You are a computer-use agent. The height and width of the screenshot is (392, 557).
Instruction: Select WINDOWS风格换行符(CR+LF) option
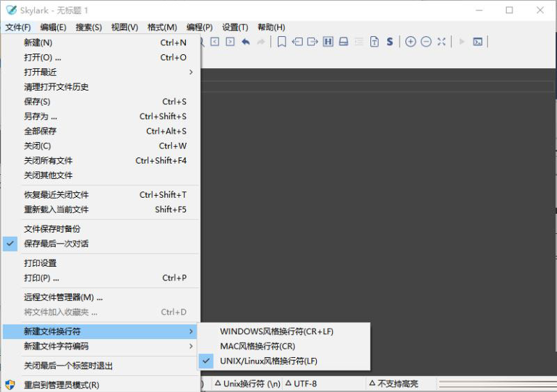tap(284, 331)
